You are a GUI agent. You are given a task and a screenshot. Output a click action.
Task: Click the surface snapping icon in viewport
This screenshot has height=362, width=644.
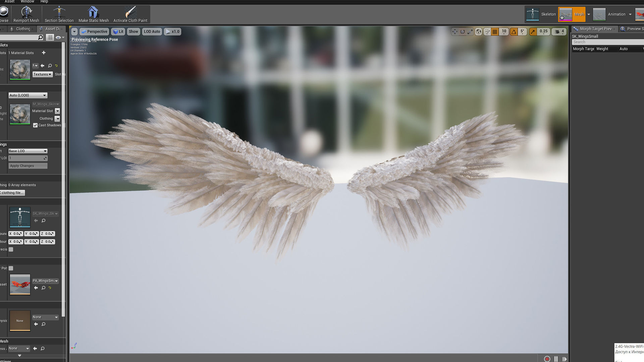487,32
